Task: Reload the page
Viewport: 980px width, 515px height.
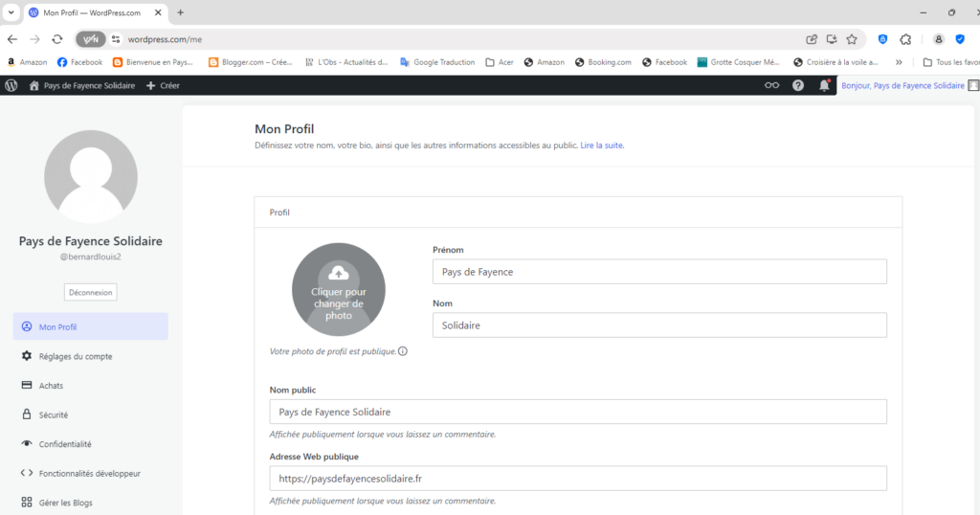Action: tap(57, 39)
